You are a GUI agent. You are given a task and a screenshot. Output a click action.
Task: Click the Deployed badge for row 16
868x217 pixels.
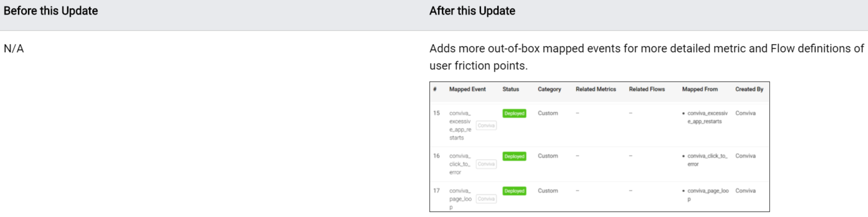(514, 156)
